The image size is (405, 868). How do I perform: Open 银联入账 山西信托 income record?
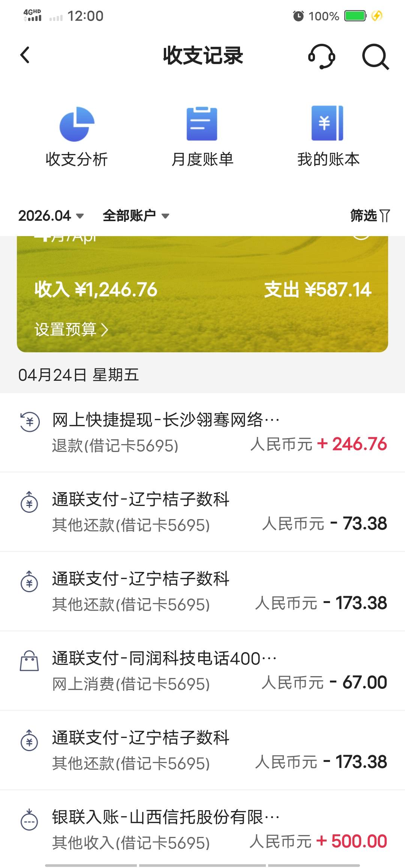click(202, 829)
